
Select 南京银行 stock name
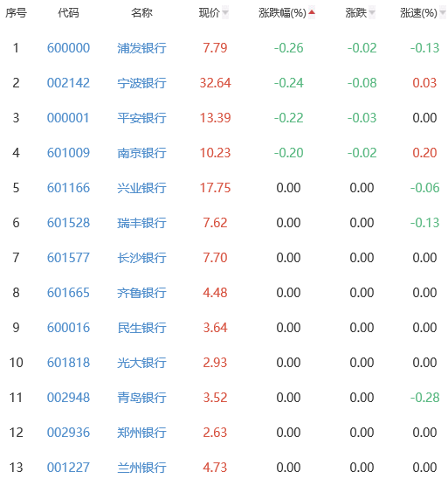(141, 153)
